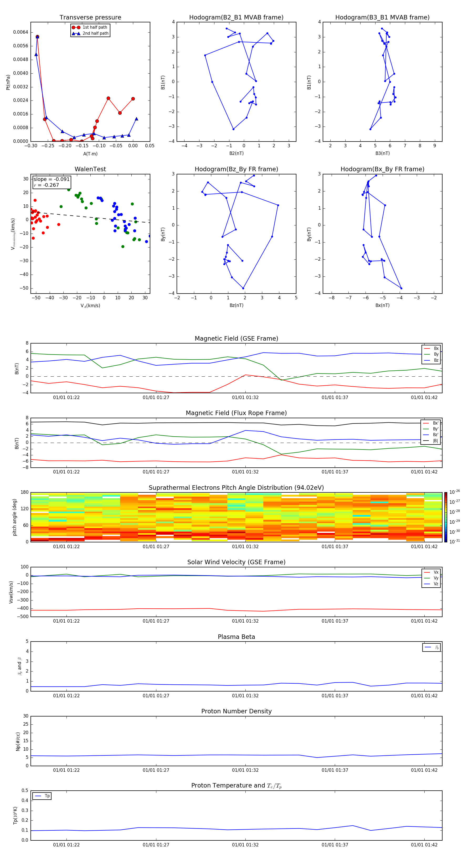The image size is (473, 868).
Task: Click the Suprathermal Electrons Pitch Angle Distribution title
Action: tap(236, 488)
